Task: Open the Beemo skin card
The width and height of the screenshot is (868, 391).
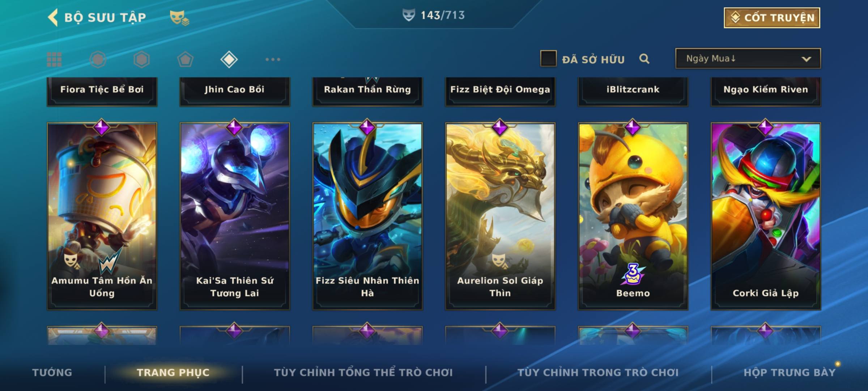Action: pos(633,216)
